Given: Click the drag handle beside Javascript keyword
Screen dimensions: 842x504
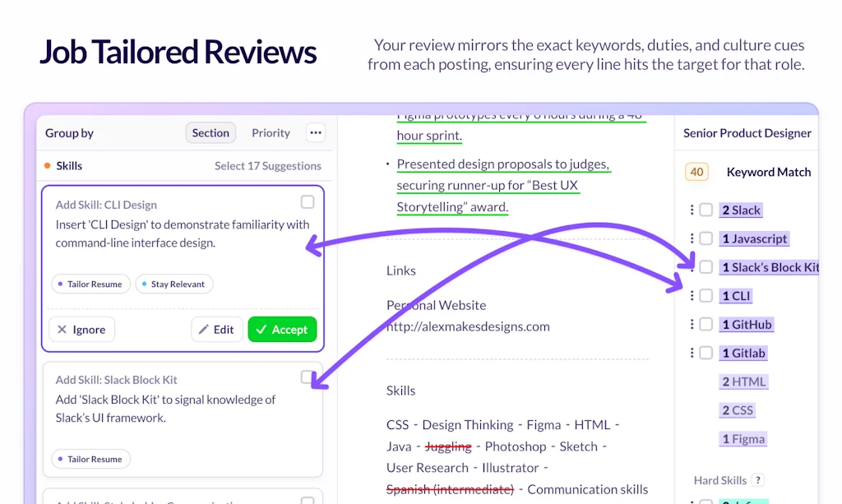Looking at the screenshot, I should coord(692,238).
